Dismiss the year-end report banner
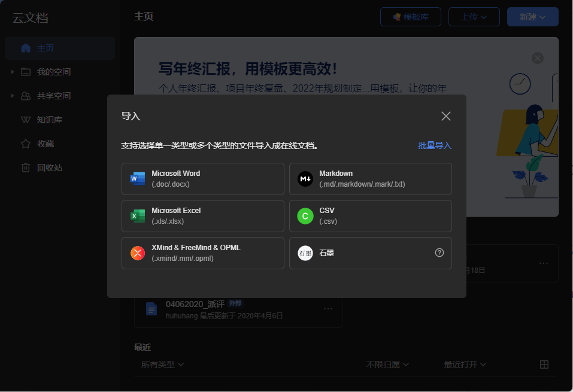 click(537, 58)
